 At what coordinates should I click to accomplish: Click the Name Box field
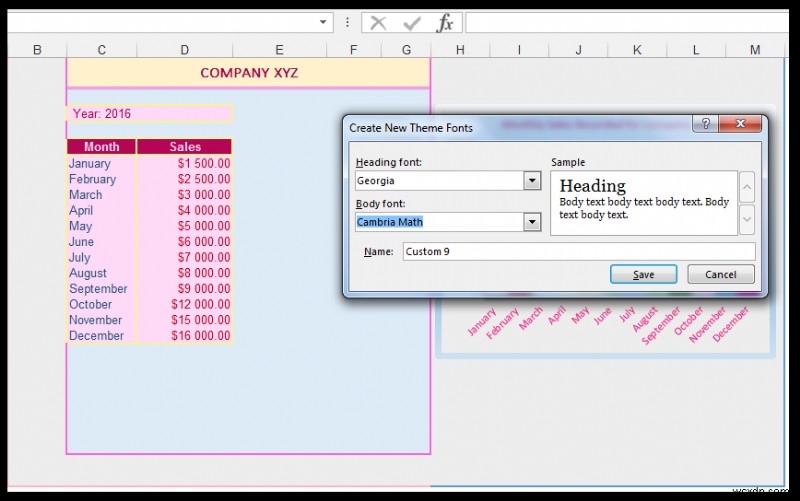coord(162,22)
